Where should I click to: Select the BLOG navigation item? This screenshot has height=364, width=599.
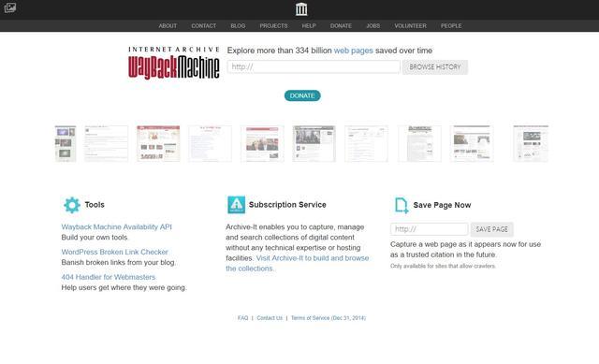point(238,26)
